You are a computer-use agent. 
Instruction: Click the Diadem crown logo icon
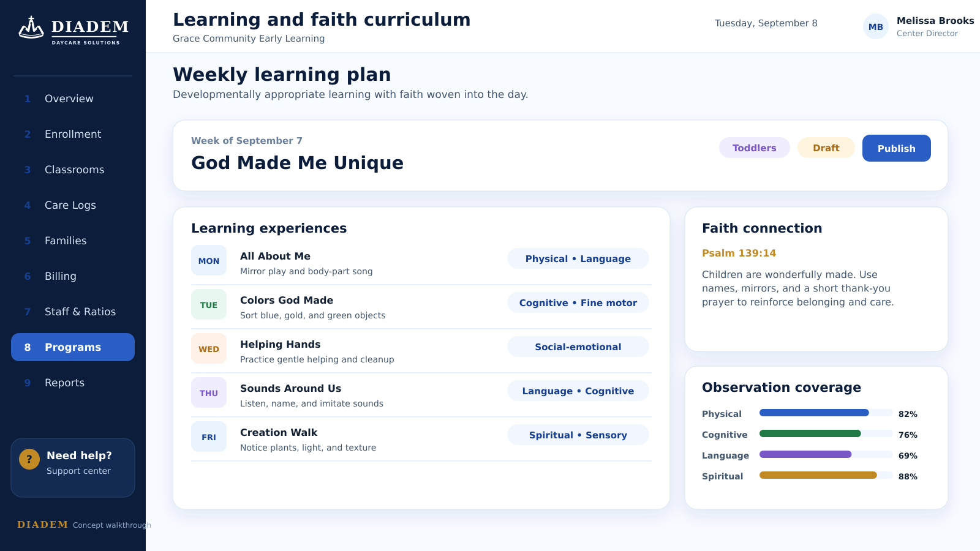pos(31,28)
